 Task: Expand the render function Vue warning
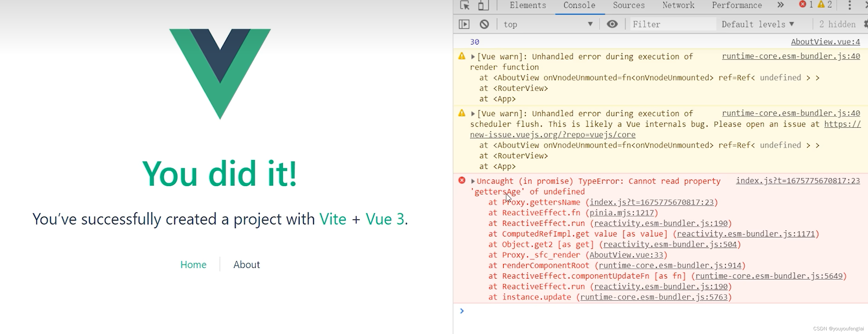(x=473, y=57)
